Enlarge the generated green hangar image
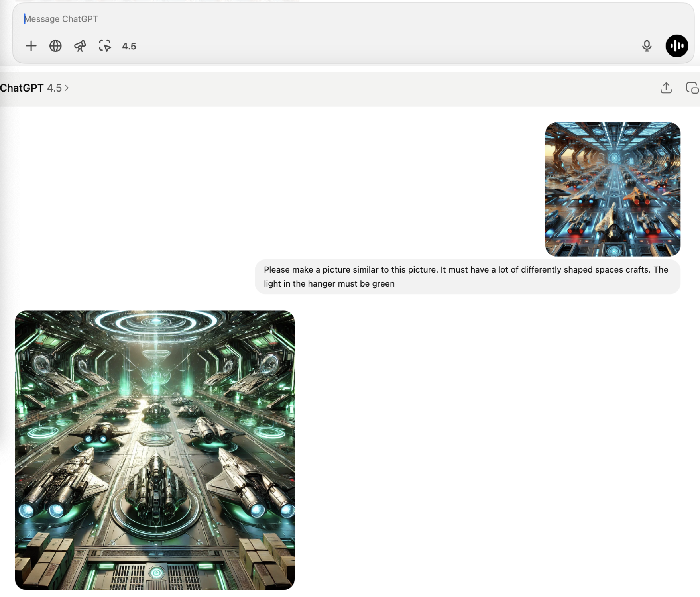The width and height of the screenshot is (700, 597). coord(155,450)
